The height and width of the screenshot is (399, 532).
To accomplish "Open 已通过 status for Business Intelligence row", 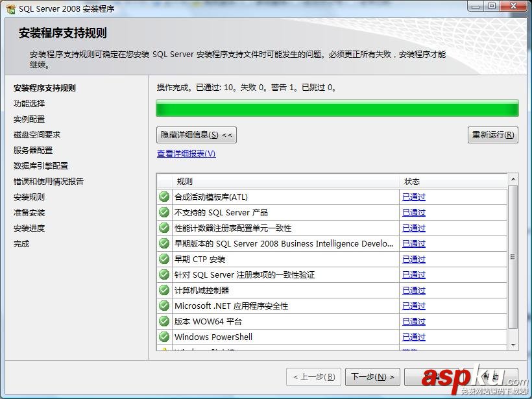I will (x=413, y=244).
